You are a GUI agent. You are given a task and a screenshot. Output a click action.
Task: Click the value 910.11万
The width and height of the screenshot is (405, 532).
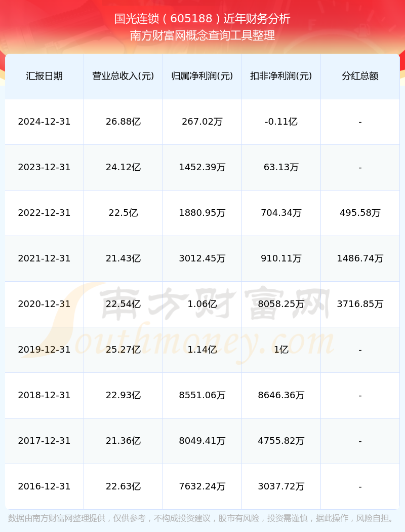(x=281, y=258)
